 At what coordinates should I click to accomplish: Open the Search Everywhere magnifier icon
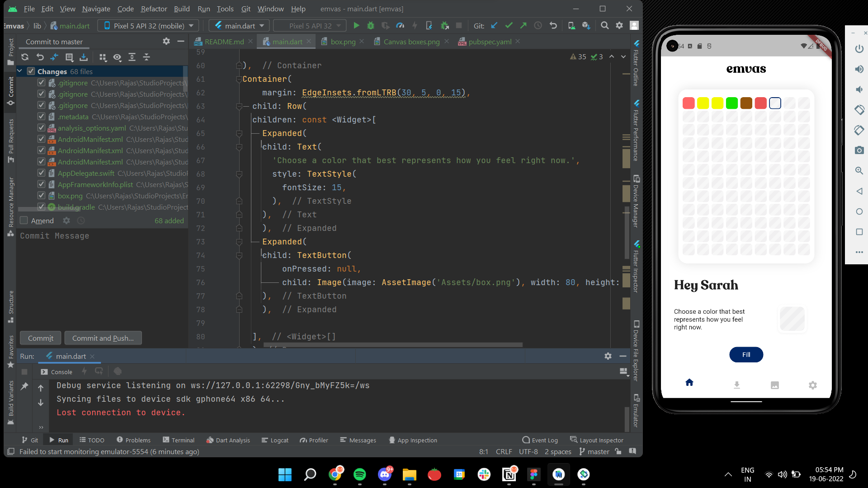pos(604,26)
